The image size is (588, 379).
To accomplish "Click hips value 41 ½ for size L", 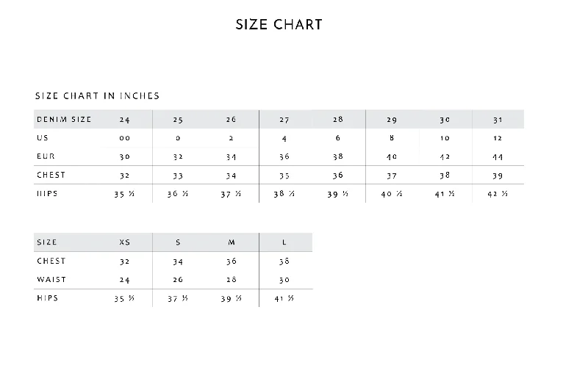I will pyautogui.click(x=284, y=298).
